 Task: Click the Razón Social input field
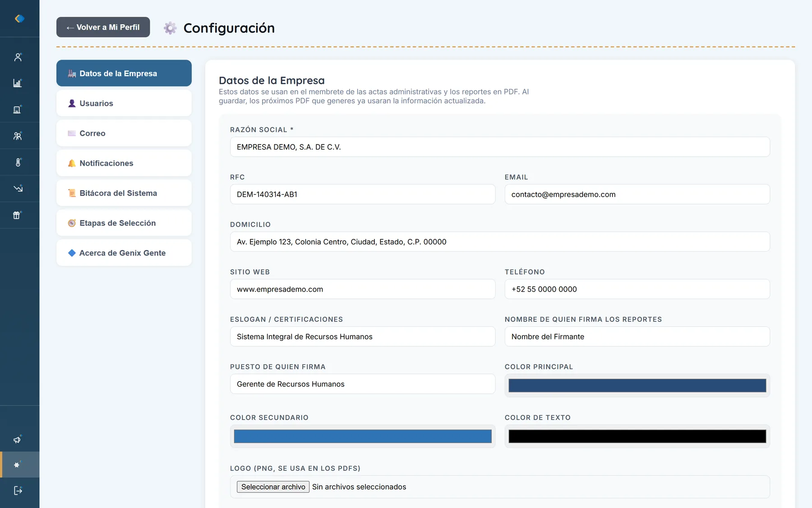(500, 147)
